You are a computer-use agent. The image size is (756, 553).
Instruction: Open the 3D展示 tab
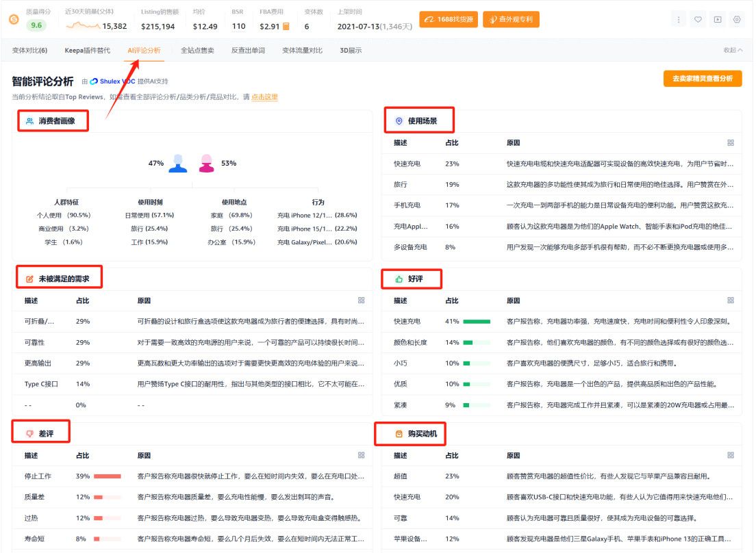coord(351,50)
